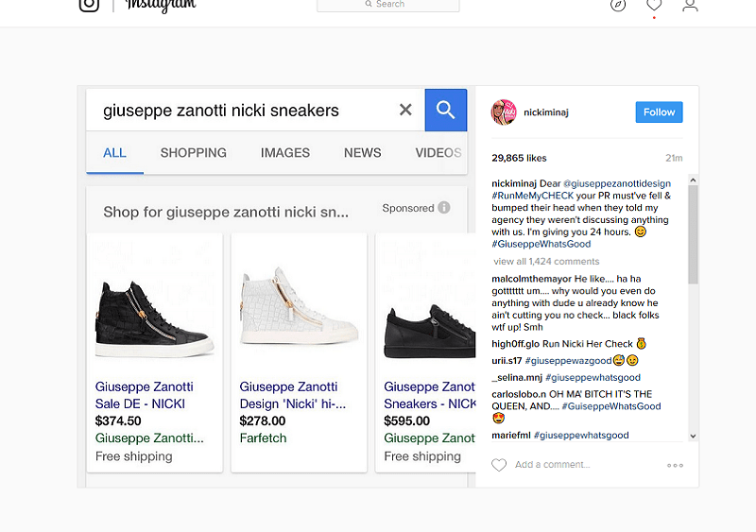Open #GiuseppeWhatsGood hashtag in caption
The width and height of the screenshot is (756, 532).
coord(541,244)
